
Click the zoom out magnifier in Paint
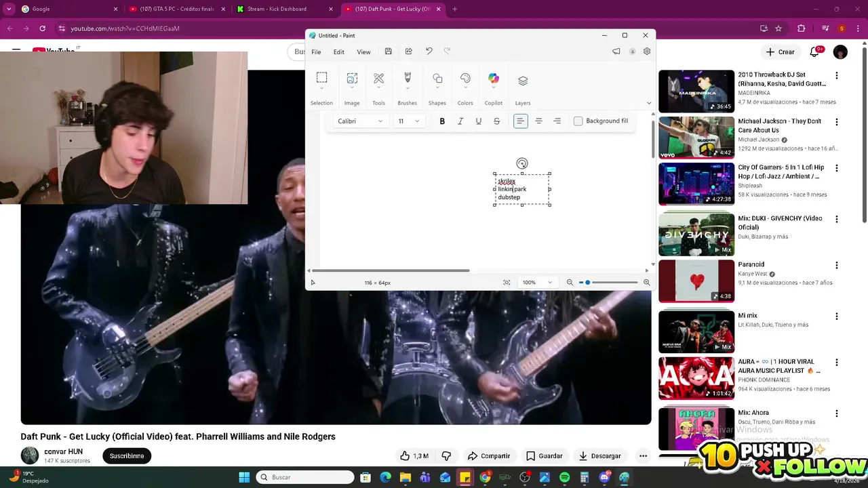pos(570,283)
